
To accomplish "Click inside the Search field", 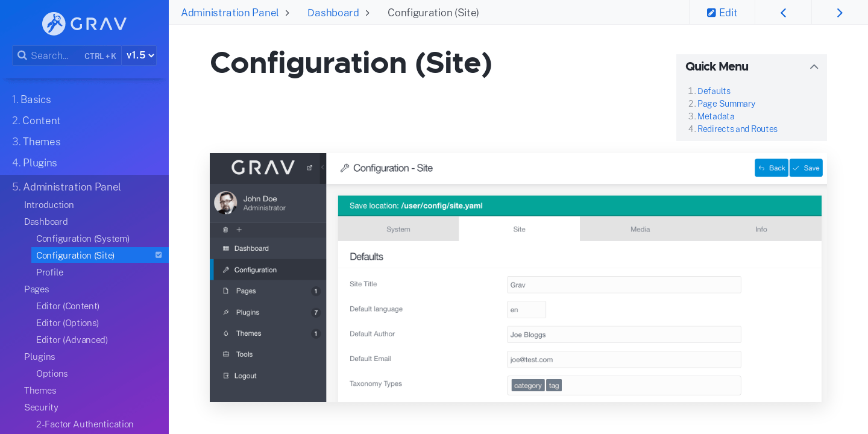I will pos(51,55).
